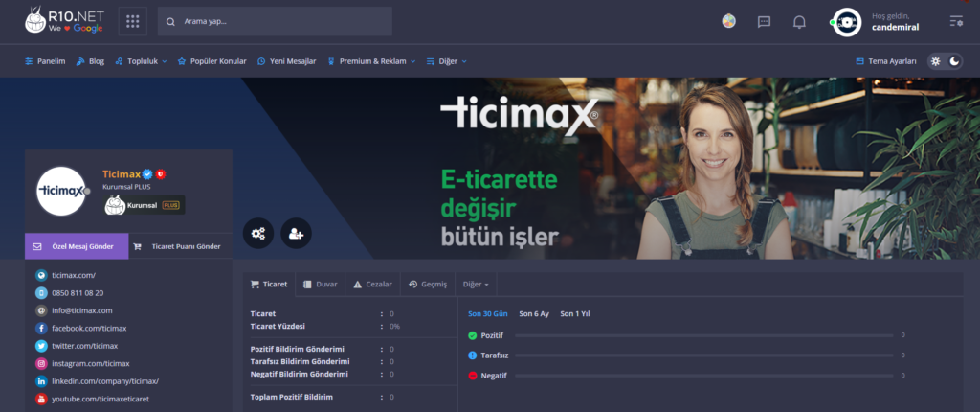This screenshot has height=412, width=980.
Task: Switch to dark theme with moon icon
Action: (954, 61)
